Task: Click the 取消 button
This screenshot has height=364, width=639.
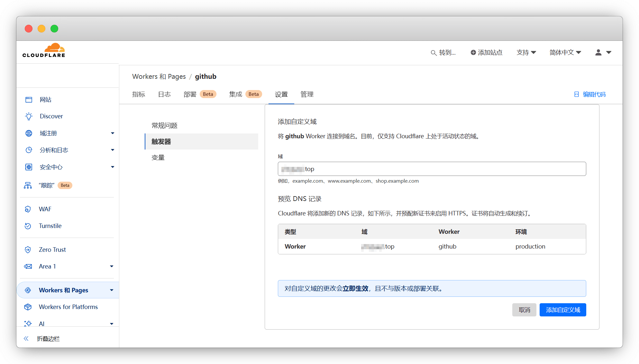Action: [524, 310]
